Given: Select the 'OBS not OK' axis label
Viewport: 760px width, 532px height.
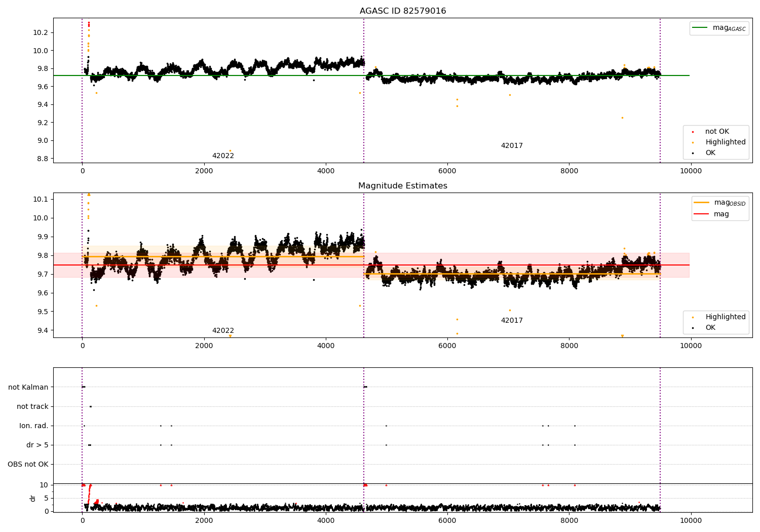Looking at the screenshot, I should click(x=28, y=465).
